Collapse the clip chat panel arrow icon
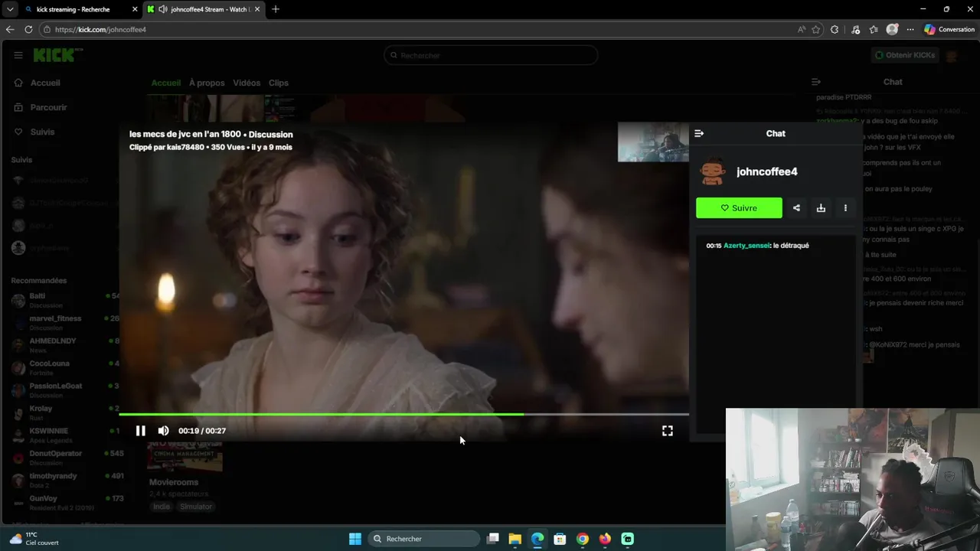 tap(699, 133)
